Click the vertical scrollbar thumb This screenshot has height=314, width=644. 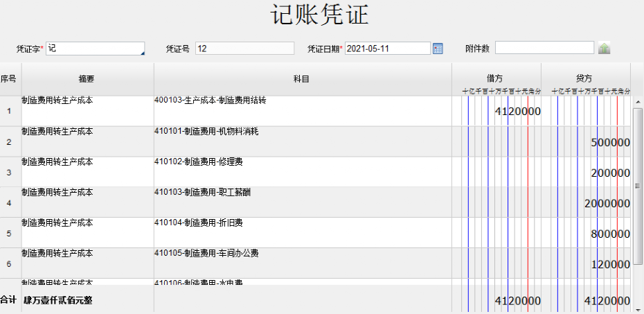pos(638,186)
